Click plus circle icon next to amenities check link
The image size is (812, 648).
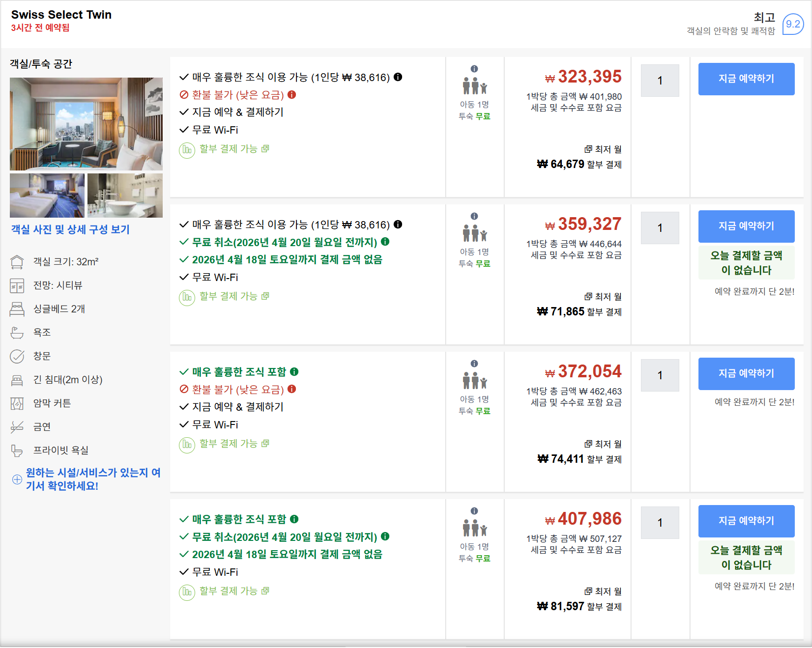(x=17, y=479)
